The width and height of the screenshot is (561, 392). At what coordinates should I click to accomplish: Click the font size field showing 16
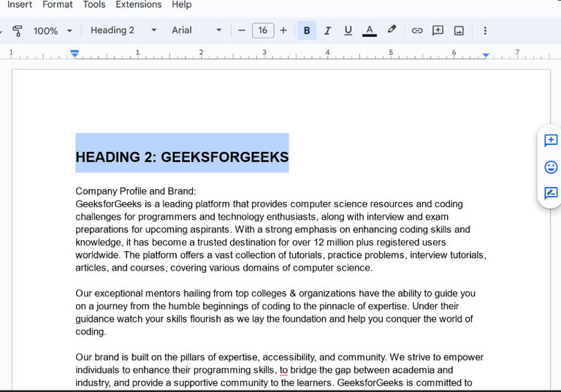pyautogui.click(x=263, y=31)
